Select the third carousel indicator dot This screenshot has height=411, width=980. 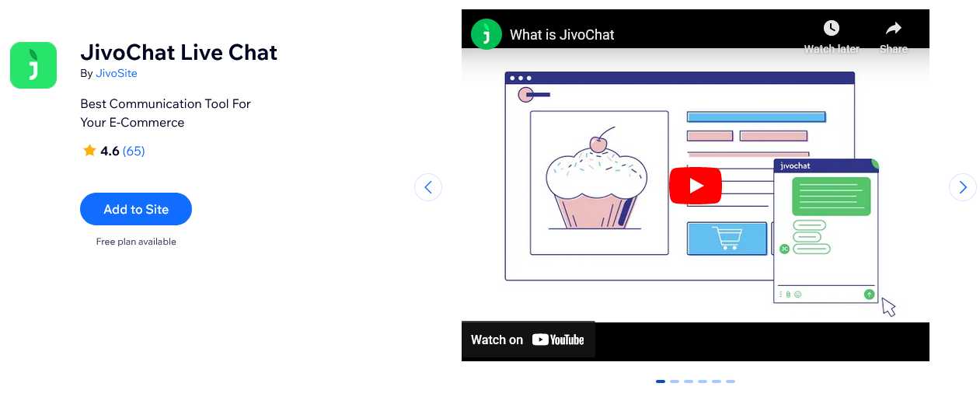click(x=689, y=381)
